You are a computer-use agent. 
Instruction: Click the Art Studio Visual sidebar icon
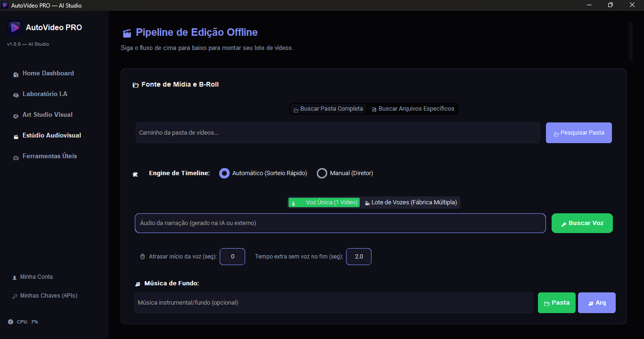click(x=16, y=115)
